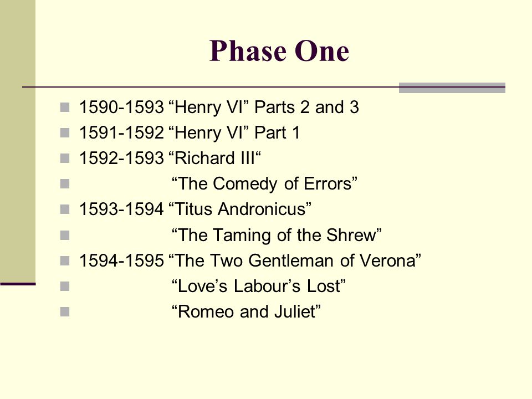Select the "Richard III" title text

coord(214,158)
